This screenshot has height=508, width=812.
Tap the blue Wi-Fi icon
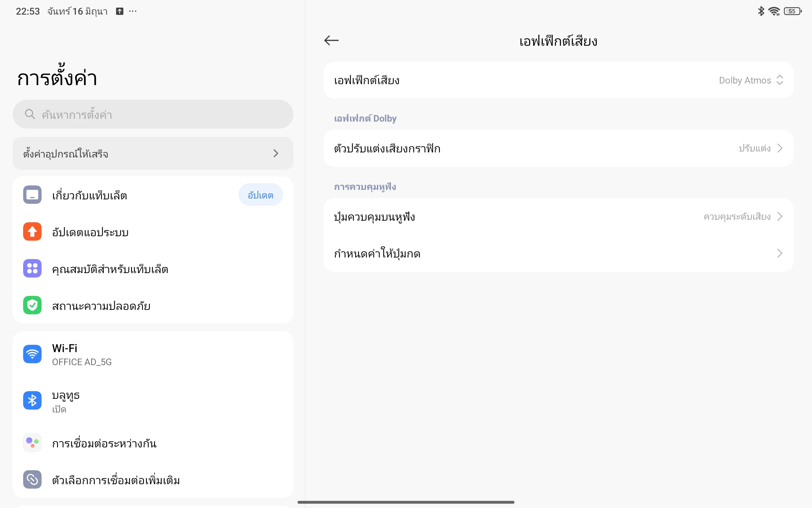tap(32, 354)
